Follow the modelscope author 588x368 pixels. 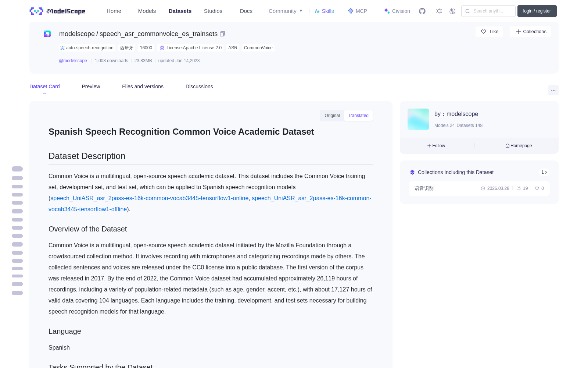[x=436, y=146]
